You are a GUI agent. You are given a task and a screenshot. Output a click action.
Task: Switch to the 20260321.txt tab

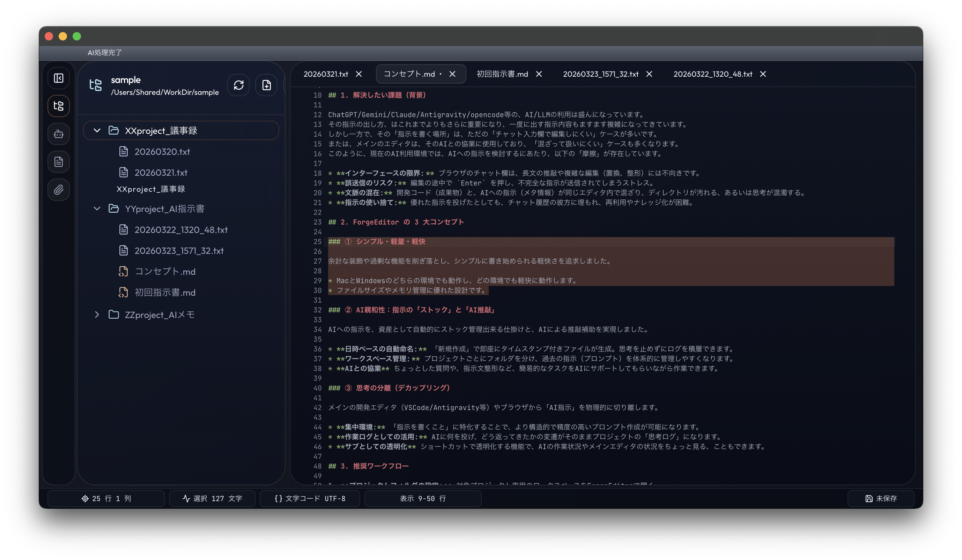pos(326,74)
